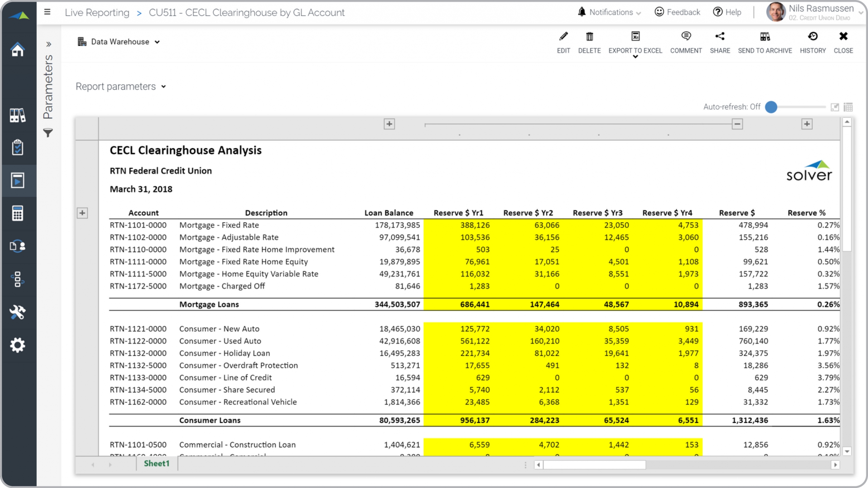Screen dimensions: 868x488
Task: Click the horizontal scrollbar of the sheet
Action: pos(594,465)
